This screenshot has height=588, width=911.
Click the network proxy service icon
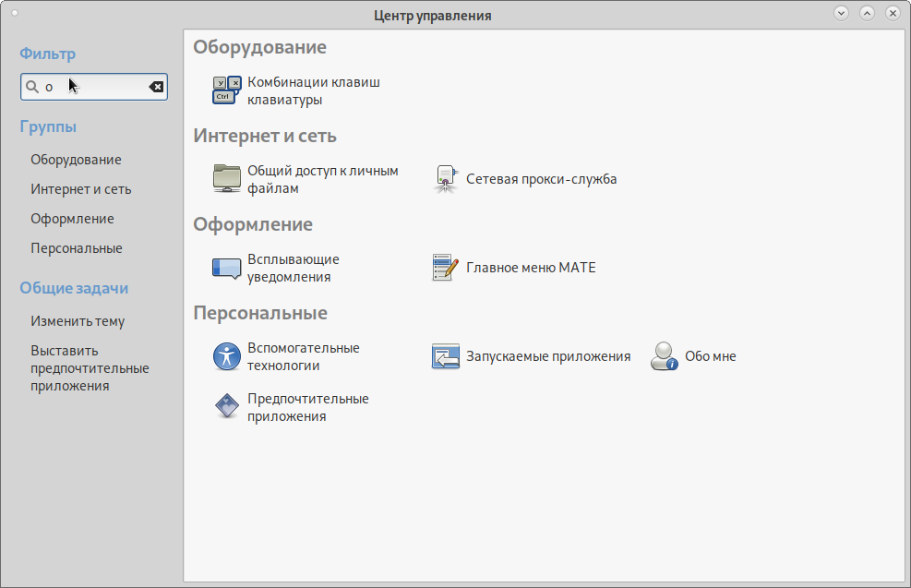coord(446,179)
